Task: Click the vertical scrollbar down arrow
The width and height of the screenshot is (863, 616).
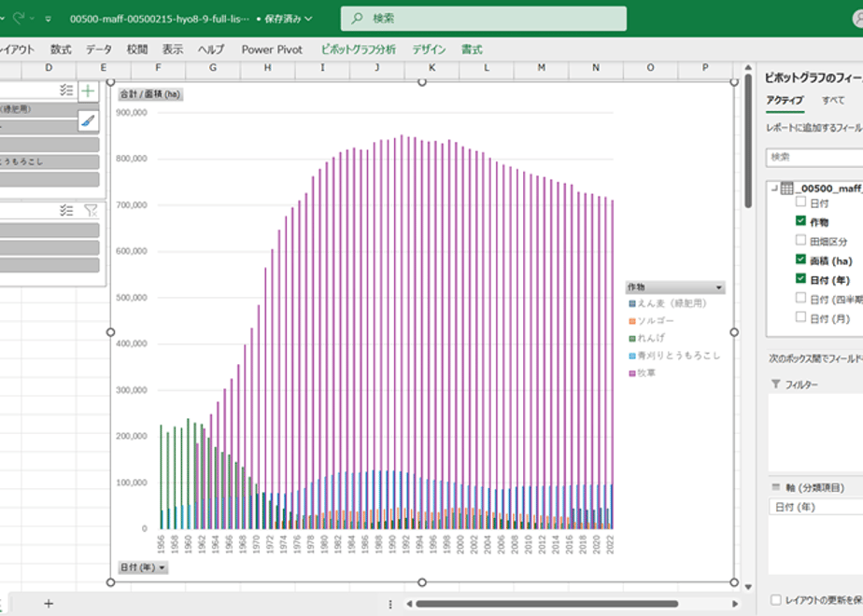Action: (x=748, y=587)
